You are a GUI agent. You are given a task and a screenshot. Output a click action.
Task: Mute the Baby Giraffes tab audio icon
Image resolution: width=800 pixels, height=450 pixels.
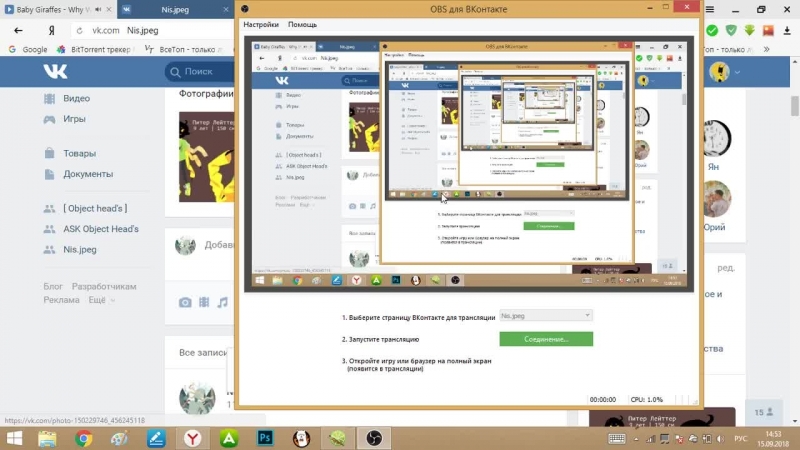[98, 9]
